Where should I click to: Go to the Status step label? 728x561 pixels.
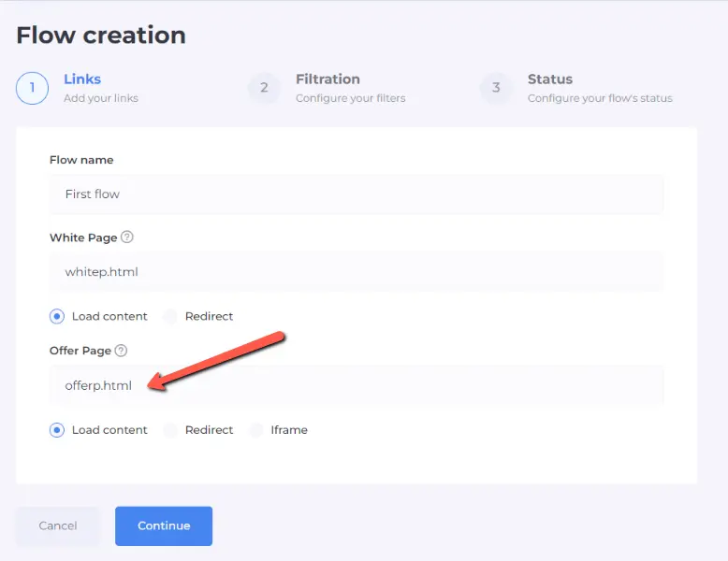[x=550, y=79]
